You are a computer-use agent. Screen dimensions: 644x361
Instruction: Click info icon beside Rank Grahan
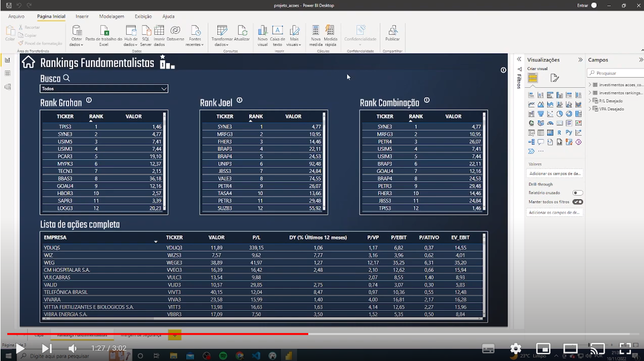(89, 101)
